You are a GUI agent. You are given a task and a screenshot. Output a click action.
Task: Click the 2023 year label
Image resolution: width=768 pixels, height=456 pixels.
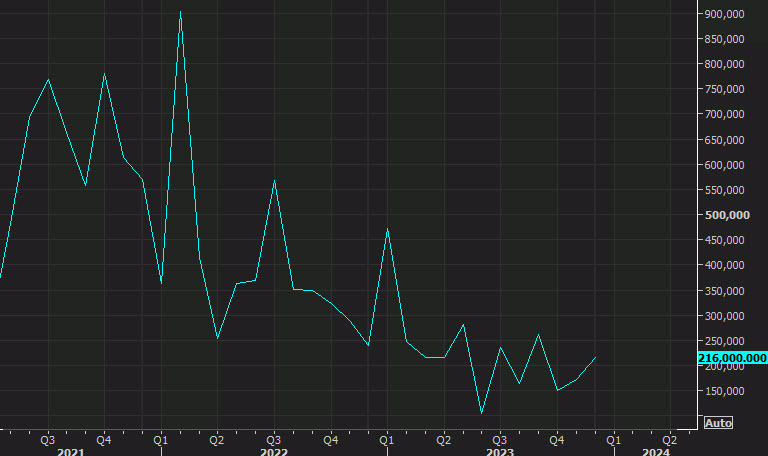[x=500, y=452]
